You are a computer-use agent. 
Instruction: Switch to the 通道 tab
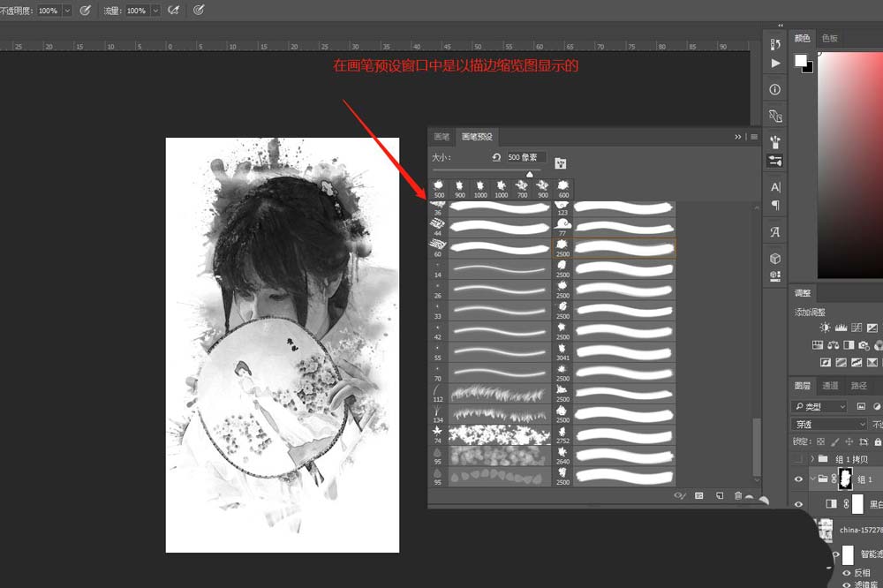[x=830, y=386]
